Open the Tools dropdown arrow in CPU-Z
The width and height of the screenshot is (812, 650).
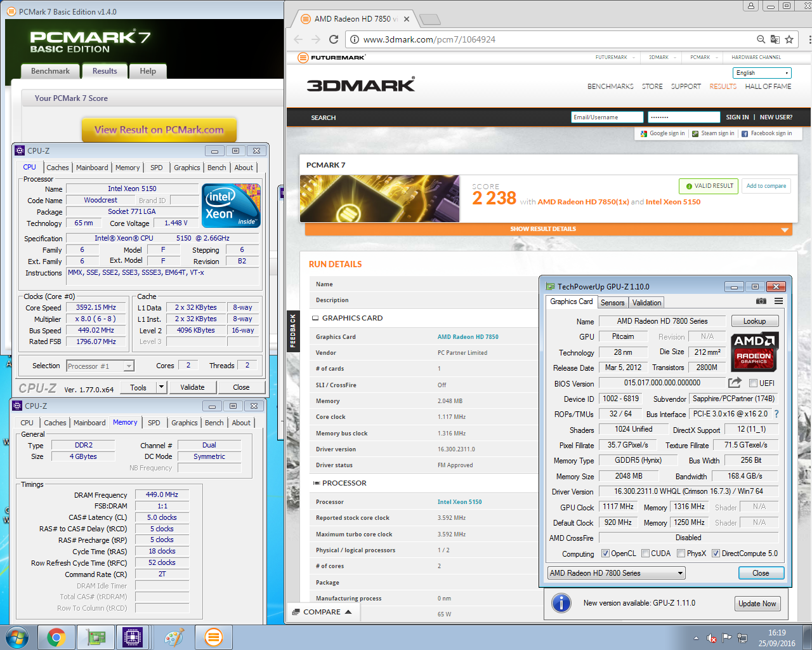162,387
